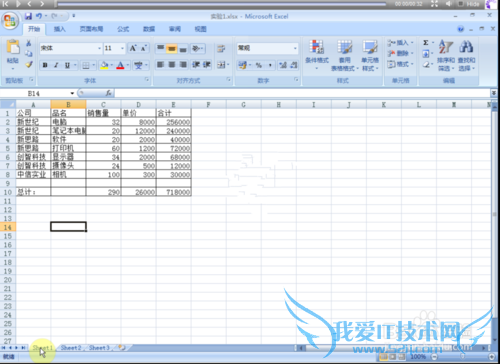Viewport: 500px width, 364px height.
Task: Apply accounting number format
Action: point(242,65)
